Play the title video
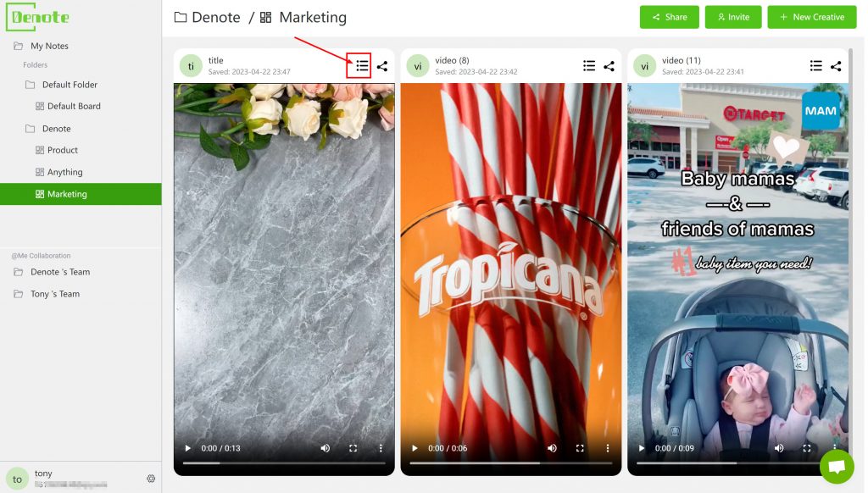The width and height of the screenshot is (868, 493). pos(187,448)
